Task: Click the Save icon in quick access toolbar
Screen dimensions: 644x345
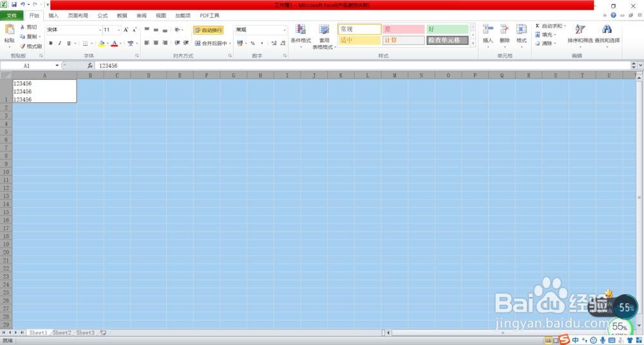Action: (14, 5)
